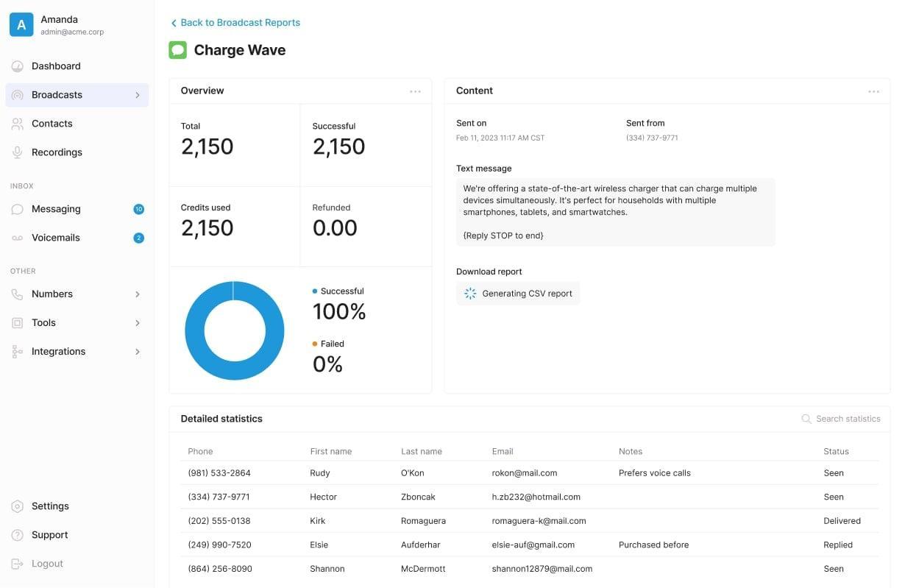905x588 pixels.
Task: Expand the Numbers submenu chevron
Action: point(138,294)
